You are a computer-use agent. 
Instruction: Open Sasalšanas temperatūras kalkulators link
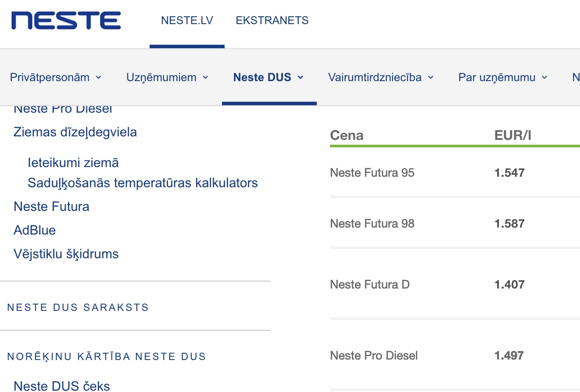pos(143,182)
